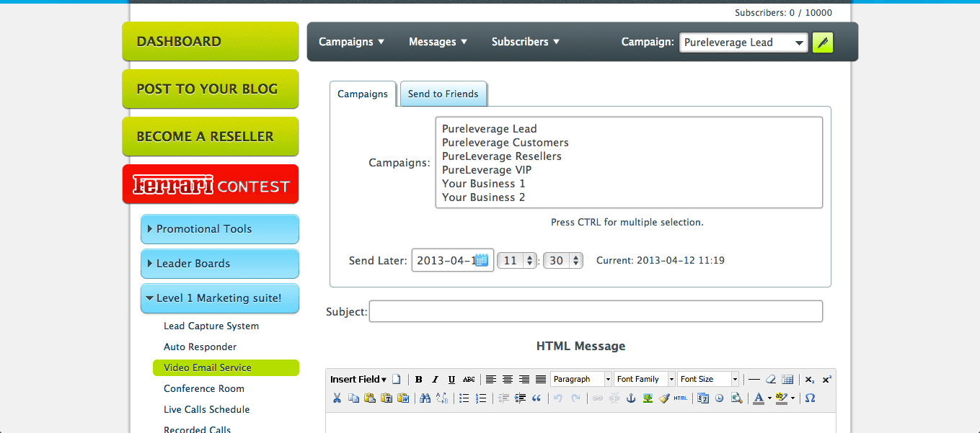Open the Messages dropdown menu
Viewport: 980px width, 433px height.
[438, 42]
